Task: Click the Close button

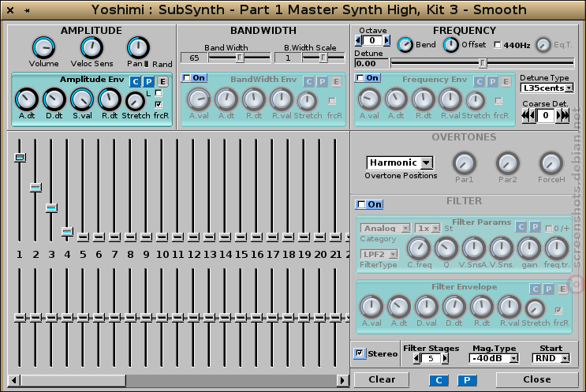Action: 537,379
